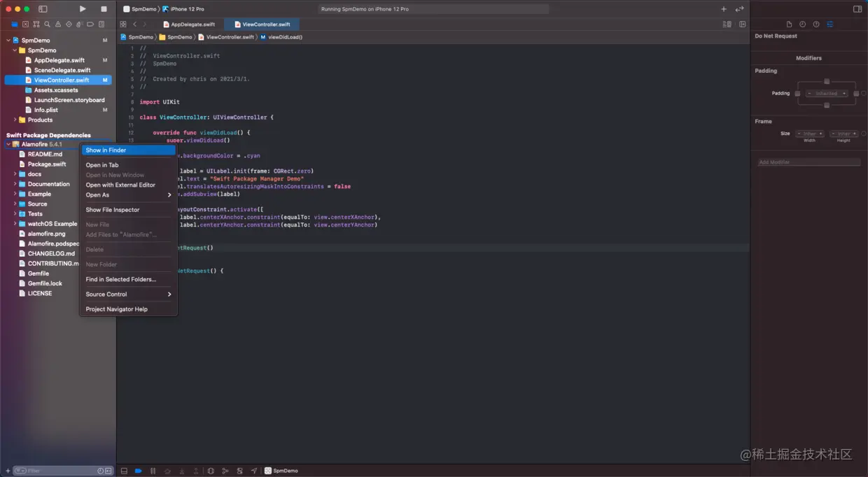Collapse the SpmDemo group folder
This screenshot has width=868, height=477.
pos(15,50)
